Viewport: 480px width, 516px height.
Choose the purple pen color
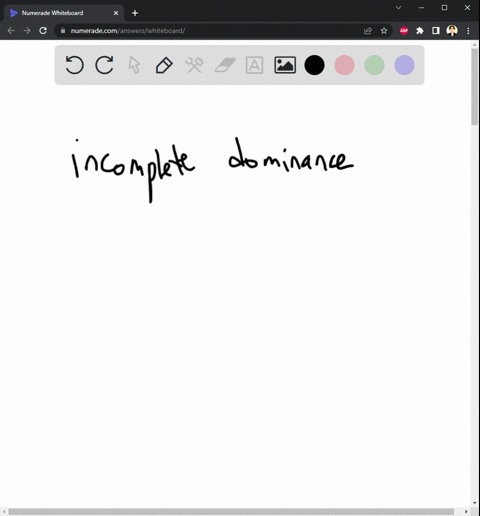(x=404, y=65)
